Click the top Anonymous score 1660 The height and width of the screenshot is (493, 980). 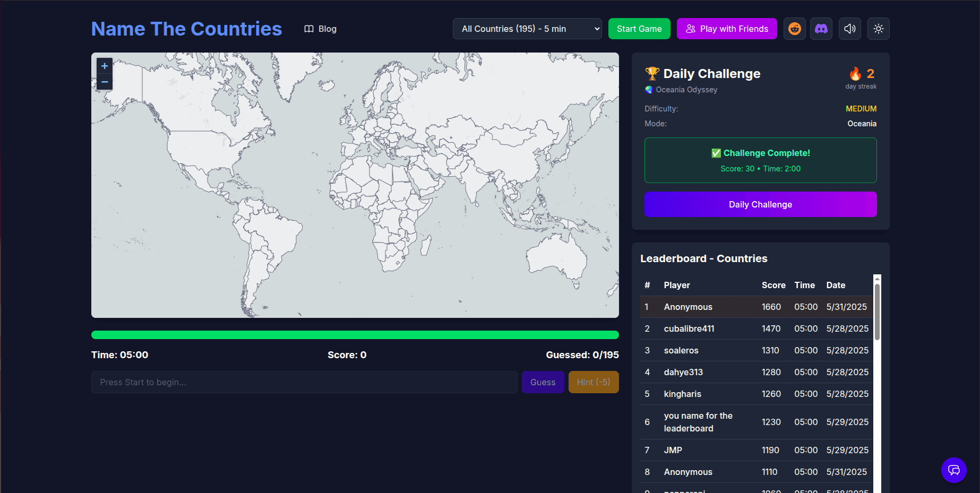[771, 307]
